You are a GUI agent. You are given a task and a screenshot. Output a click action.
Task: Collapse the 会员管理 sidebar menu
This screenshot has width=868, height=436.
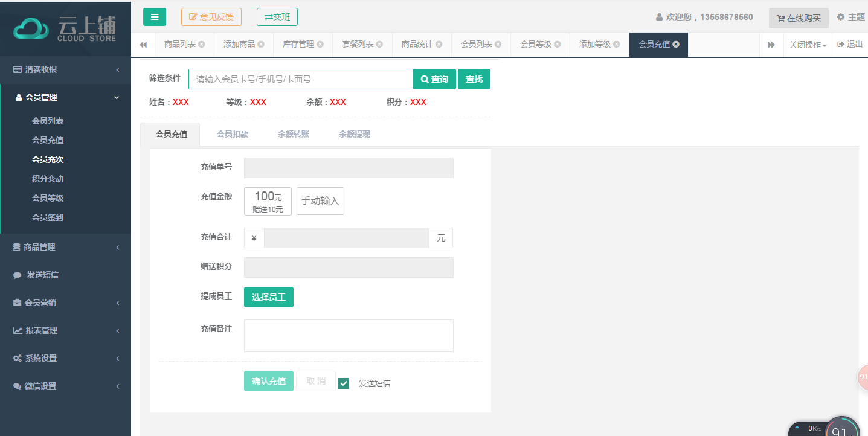coord(65,97)
